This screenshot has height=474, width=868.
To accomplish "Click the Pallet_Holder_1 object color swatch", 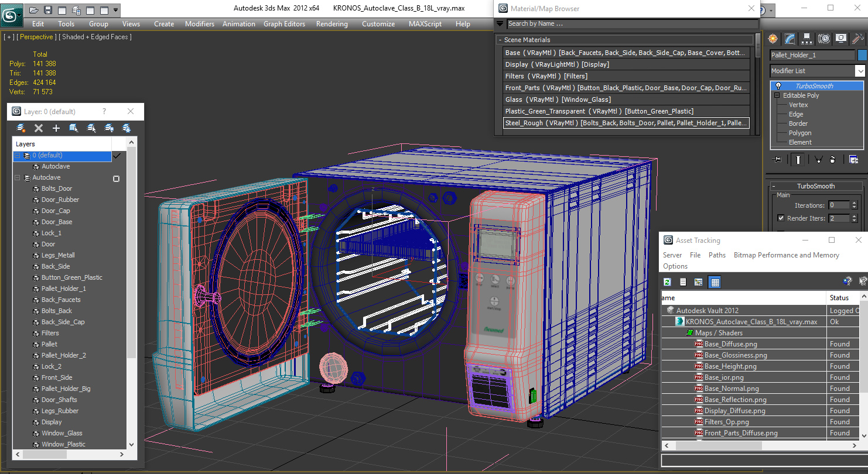I will click(862, 55).
